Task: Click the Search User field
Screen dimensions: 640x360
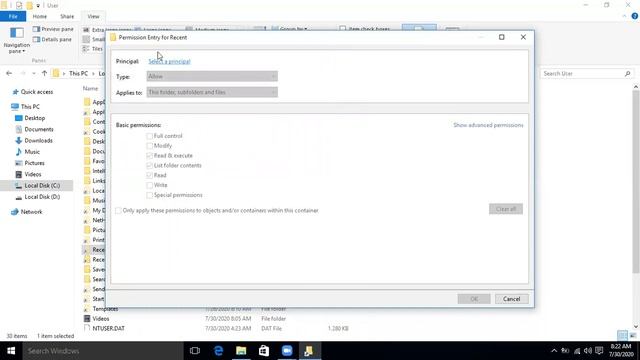Action: [x=587, y=73]
